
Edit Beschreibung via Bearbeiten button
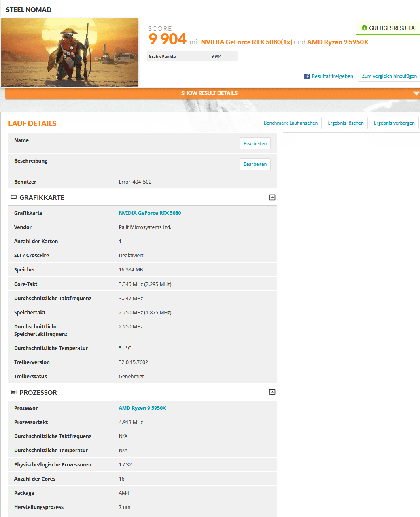click(255, 164)
